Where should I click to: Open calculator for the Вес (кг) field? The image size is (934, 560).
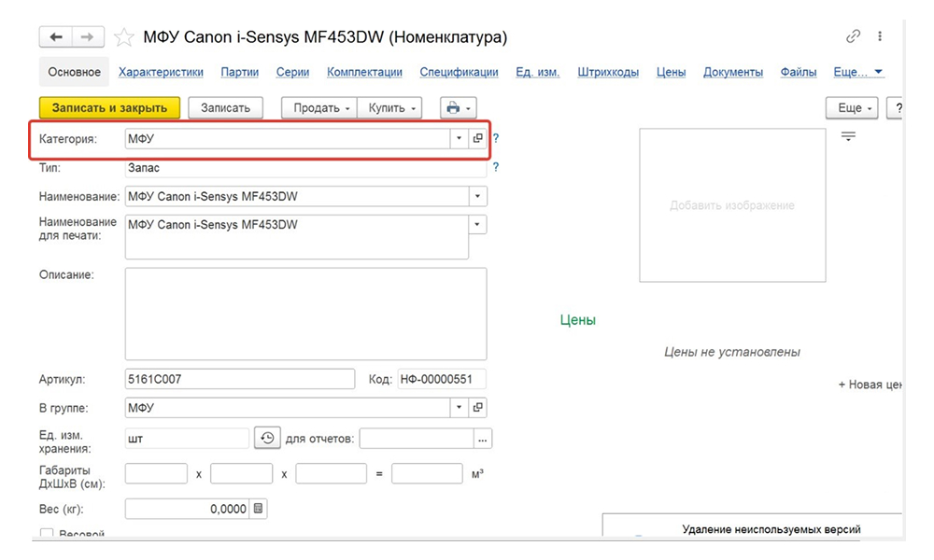click(259, 509)
